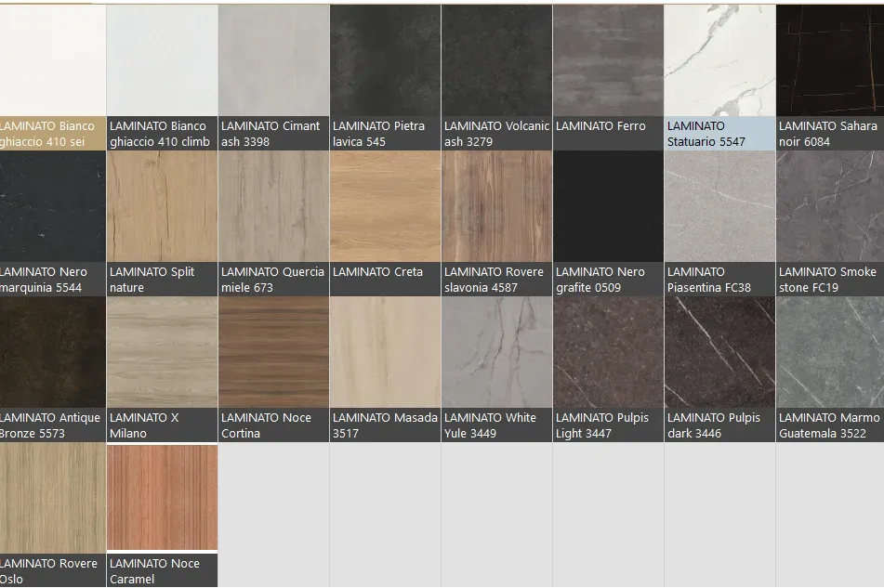Screen dimensions: 884x588
Task: Choose the Sahara noir 6084 swatch
Action: [830, 60]
